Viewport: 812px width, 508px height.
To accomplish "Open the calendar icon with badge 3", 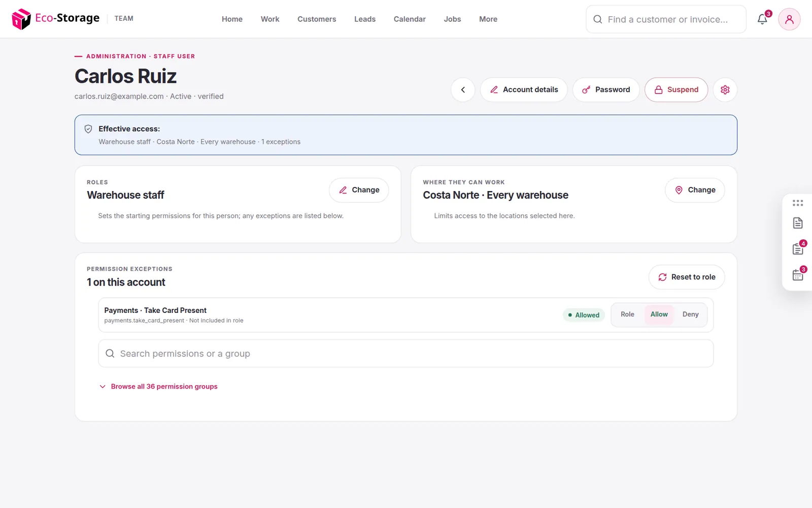I will pyautogui.click(x=798, y=275).
